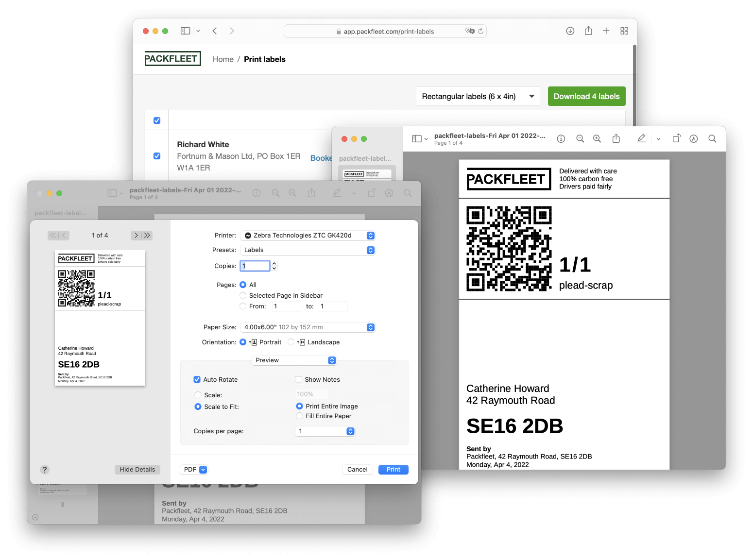Image resolution: width=753 pixels, height=560 pixels.
Task: Click the Print button
Action: tap(394, 470)
